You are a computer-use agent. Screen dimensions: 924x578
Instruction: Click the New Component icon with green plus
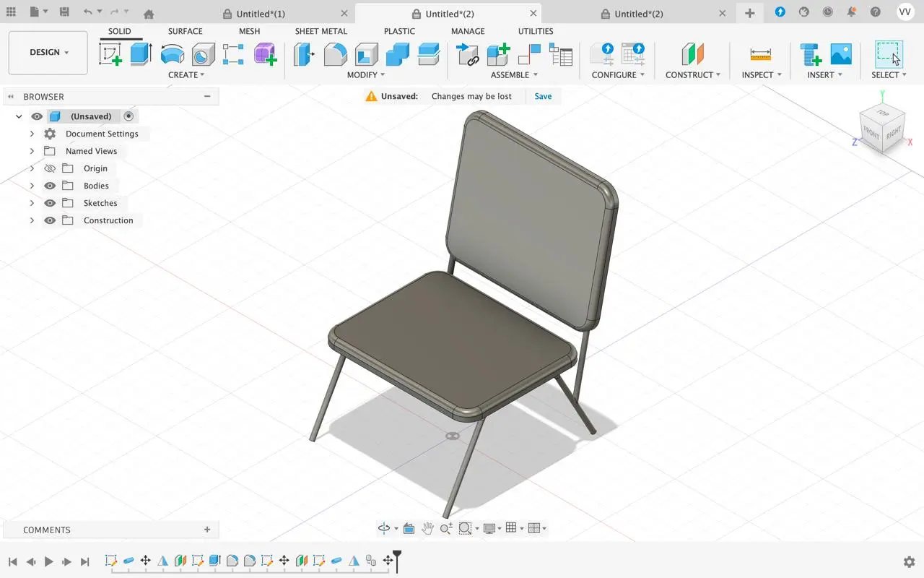click(498, 54)
